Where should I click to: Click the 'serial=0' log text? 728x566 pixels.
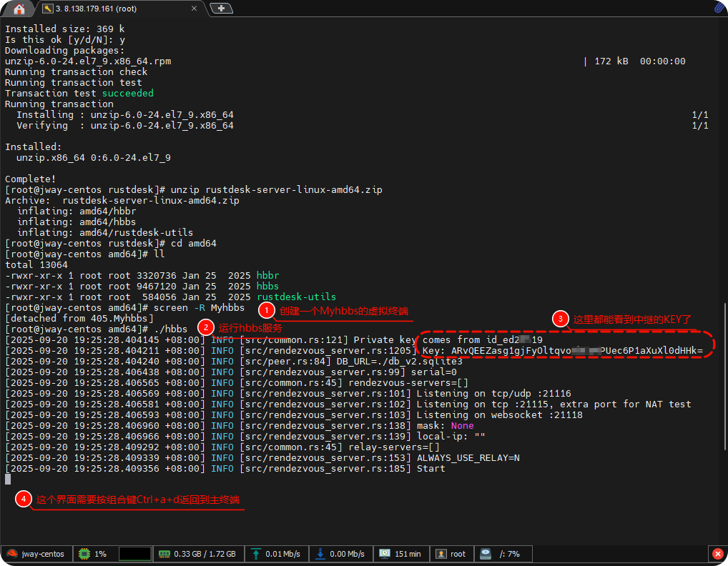(x=433, y=372)
